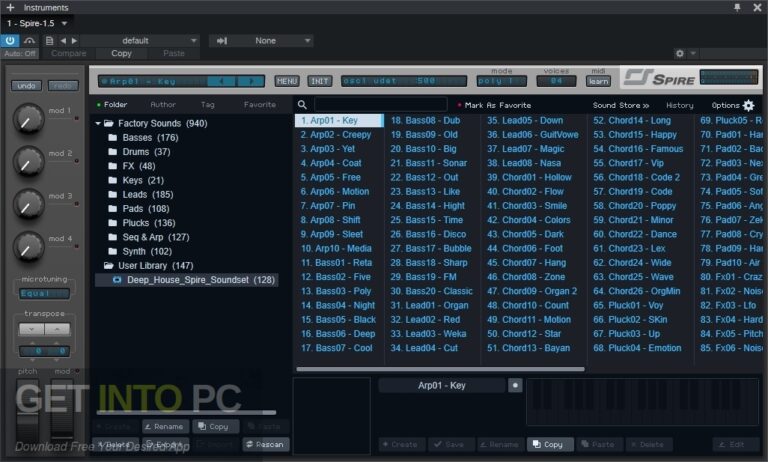This screenshot has height=462, width=768.
Task: Open the poly 1 mode selector
Action: (x=502, y=81)
